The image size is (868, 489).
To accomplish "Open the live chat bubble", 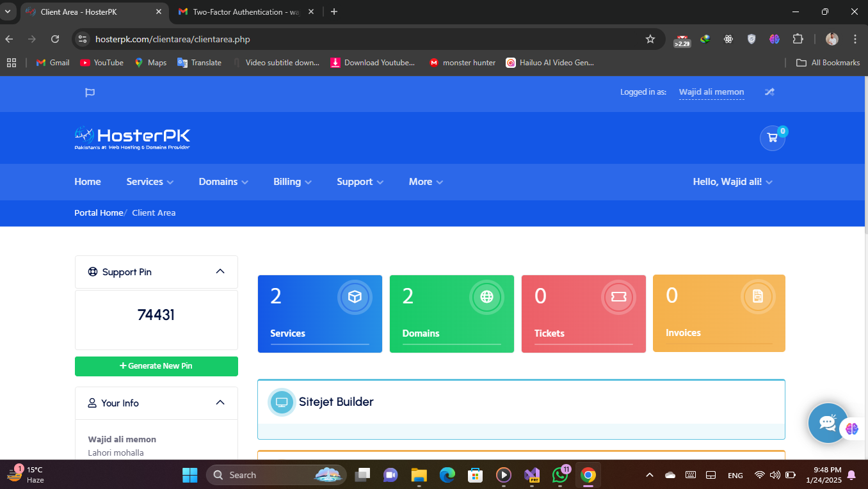I will (x=828, y=422).
